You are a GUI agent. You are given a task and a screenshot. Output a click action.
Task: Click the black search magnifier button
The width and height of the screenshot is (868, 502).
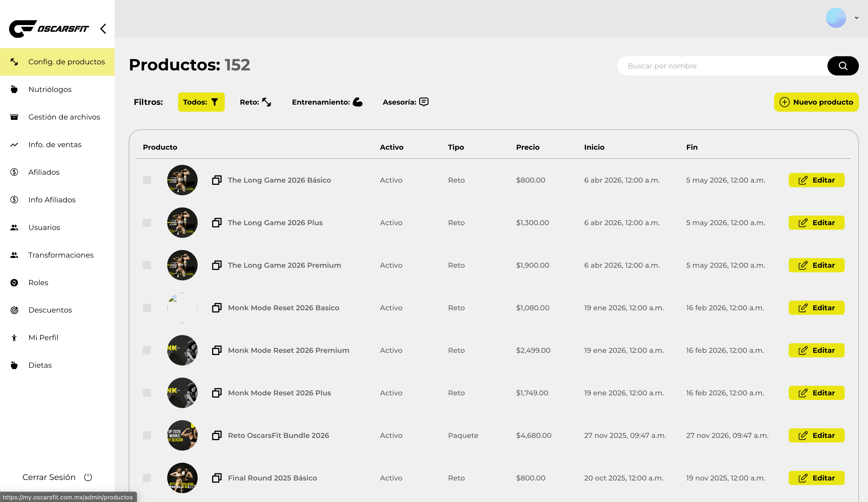(x=842, y=66)
